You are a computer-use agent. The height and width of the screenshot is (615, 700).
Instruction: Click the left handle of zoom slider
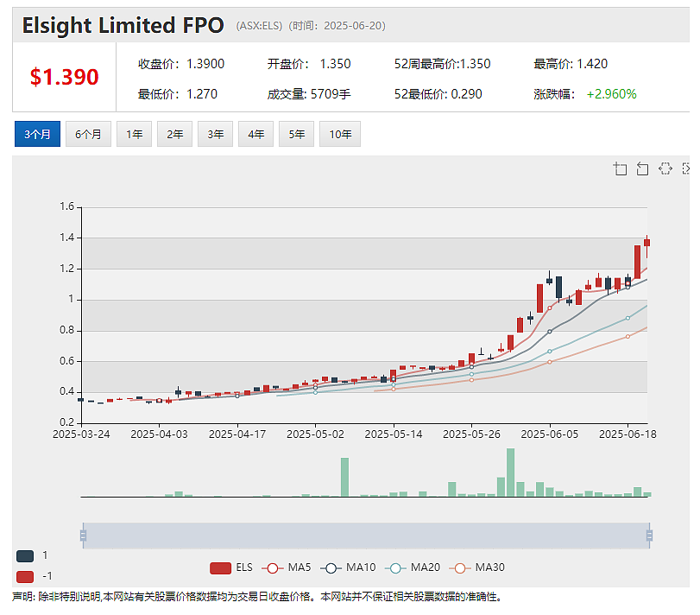click(83, 536)
